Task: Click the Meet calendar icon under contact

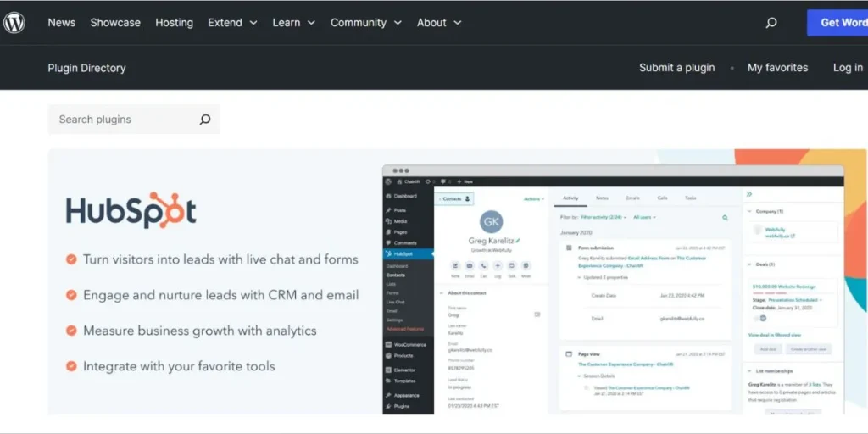Action: point(526,265)
